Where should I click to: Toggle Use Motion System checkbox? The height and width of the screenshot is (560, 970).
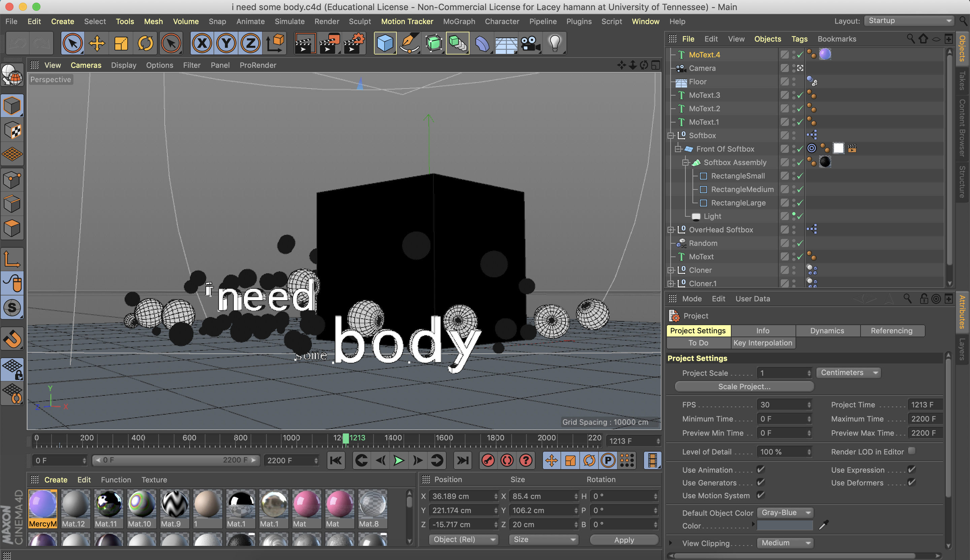[x=760, y=495]
